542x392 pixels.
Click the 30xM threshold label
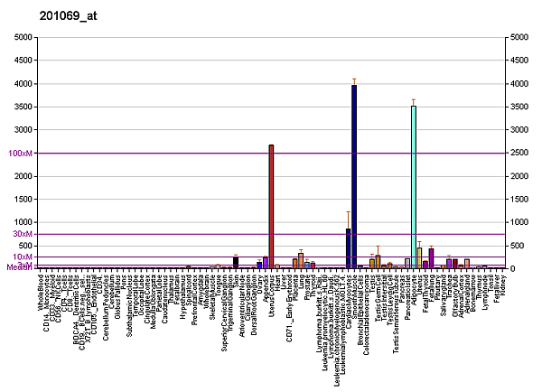(x=23, y=234)
